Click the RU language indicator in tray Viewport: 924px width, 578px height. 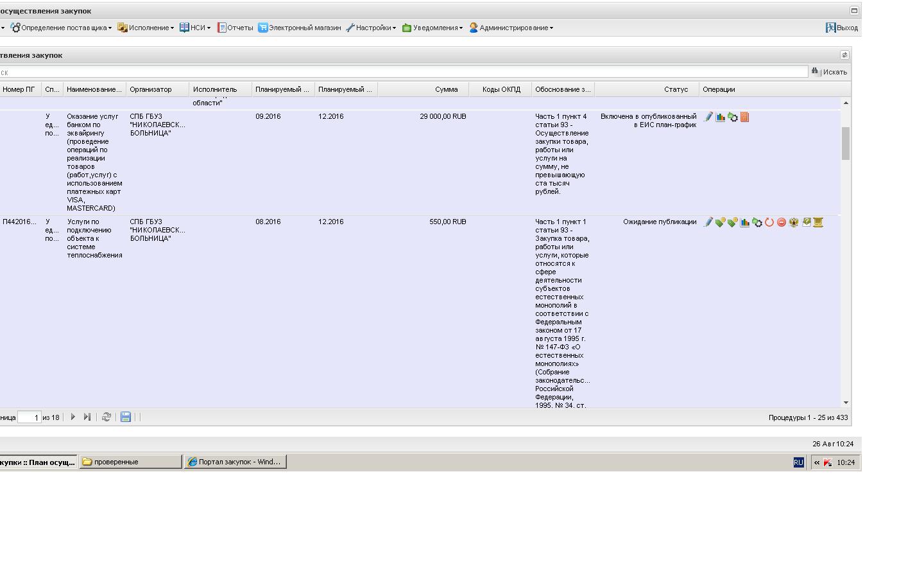tap(798, 462)
